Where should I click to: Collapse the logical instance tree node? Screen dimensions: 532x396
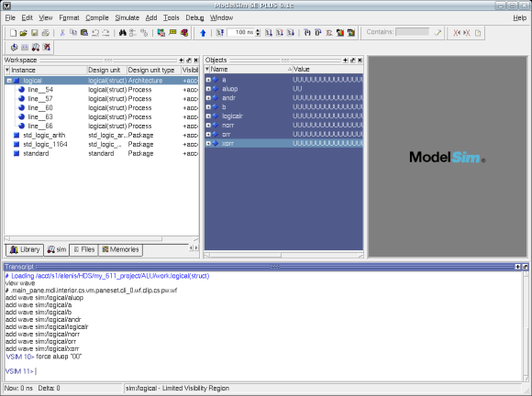(x=9, y=81)
